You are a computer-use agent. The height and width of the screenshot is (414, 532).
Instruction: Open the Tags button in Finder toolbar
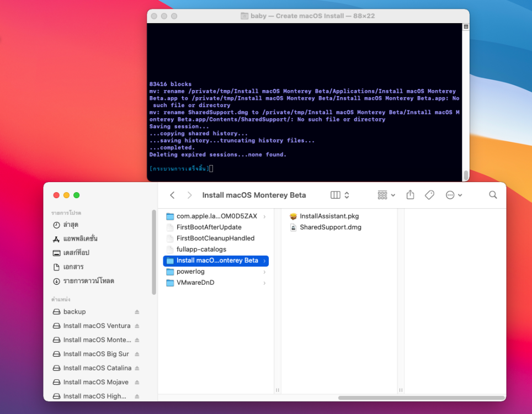[x=429, y=195]
